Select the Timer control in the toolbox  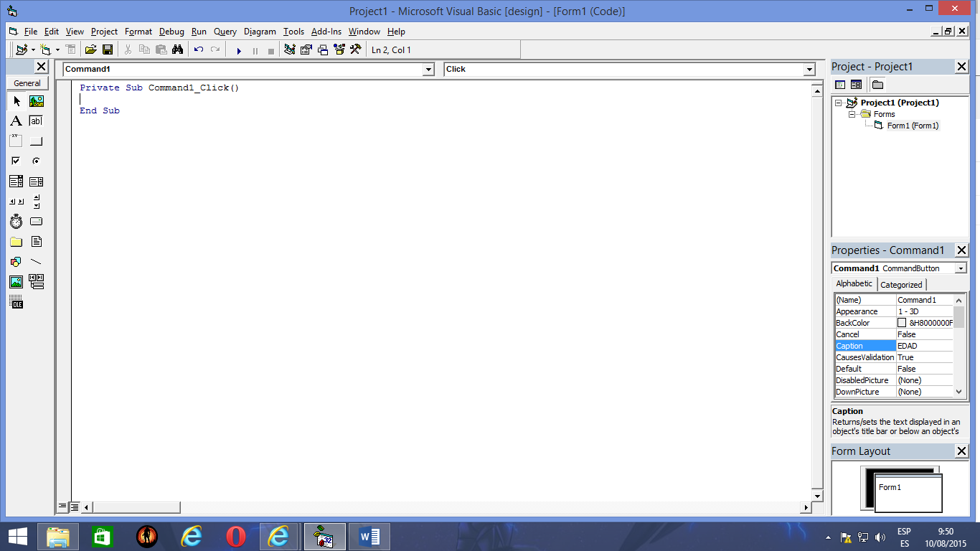click(16, 221)
